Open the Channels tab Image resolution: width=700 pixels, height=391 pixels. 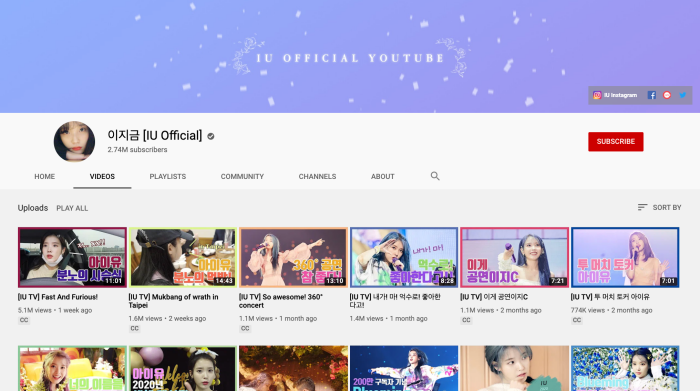(317, 176)
